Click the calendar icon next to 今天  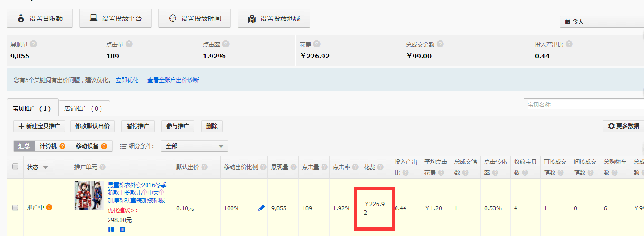pos(568,22)
